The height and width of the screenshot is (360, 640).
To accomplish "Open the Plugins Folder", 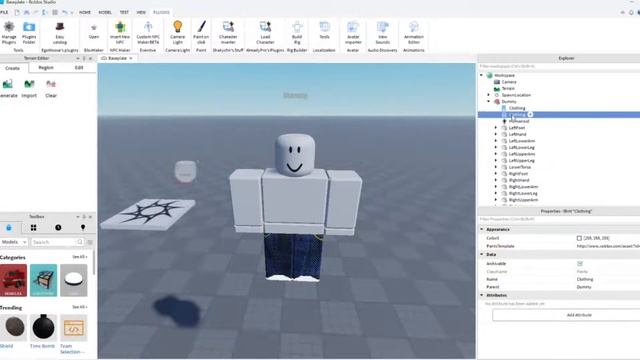I will 29,33.
